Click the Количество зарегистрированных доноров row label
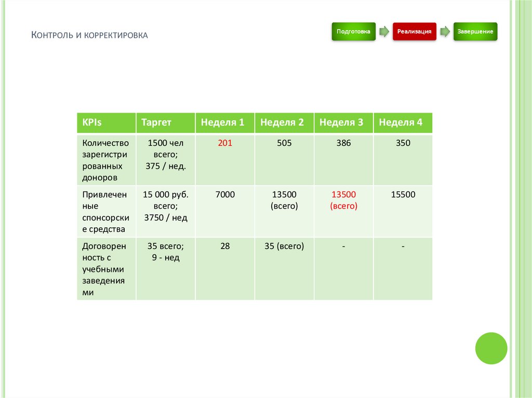532x398 pixels. point(107,160)
